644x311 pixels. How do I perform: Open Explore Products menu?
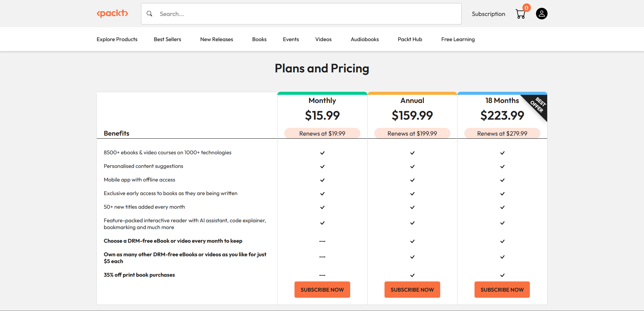[x=117, y=39]
